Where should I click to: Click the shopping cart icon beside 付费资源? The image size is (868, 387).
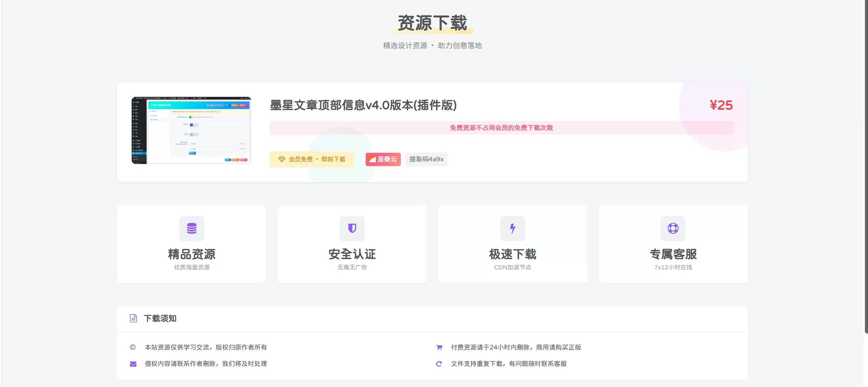[439, 347]
